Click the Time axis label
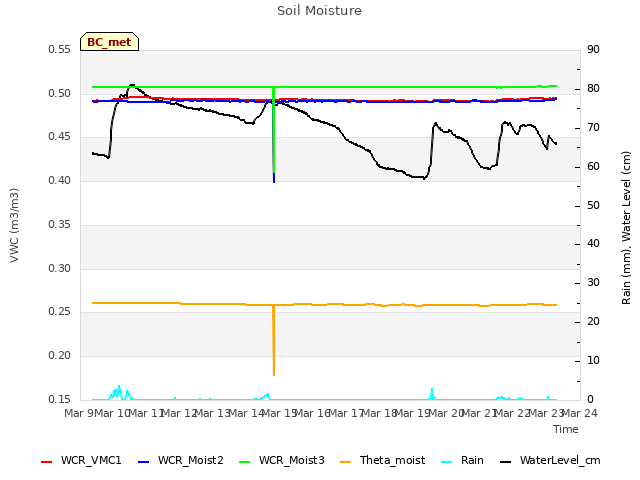Viewport: 640px width, 480px height. click(x=566, y=429)
